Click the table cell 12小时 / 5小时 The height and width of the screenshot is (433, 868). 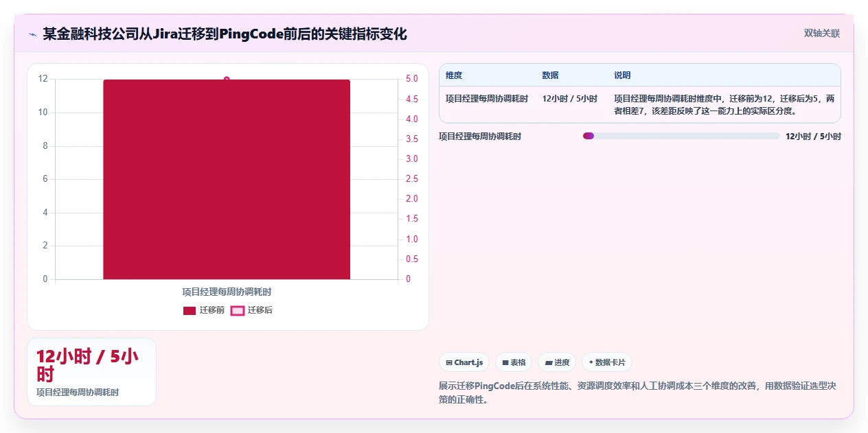[569, 99]
